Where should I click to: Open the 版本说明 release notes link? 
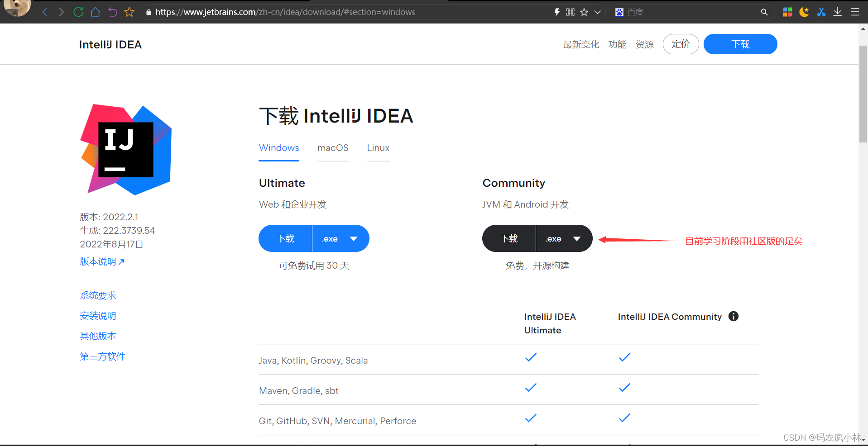(x=102, y=261)
